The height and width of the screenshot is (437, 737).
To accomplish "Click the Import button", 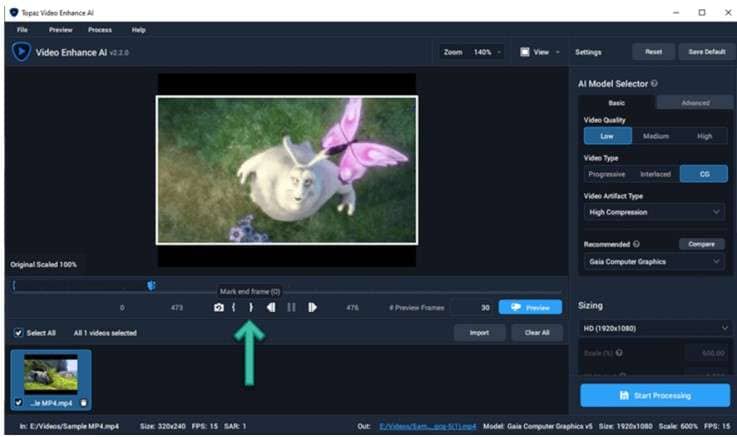I will click(479, 333).
